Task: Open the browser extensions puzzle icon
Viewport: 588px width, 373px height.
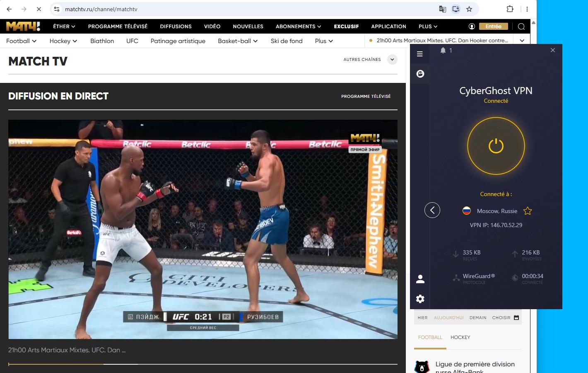Action: pos(510,9)
